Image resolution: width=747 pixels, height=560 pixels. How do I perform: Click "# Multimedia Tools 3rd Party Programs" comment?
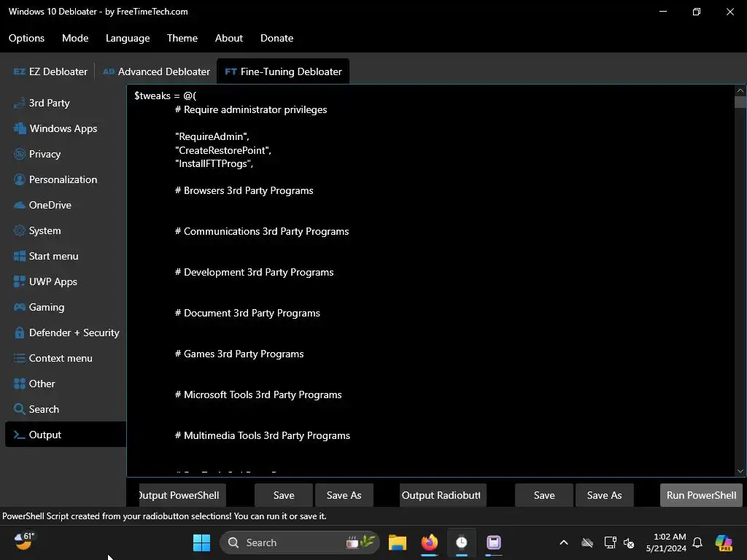coord(263,436)
